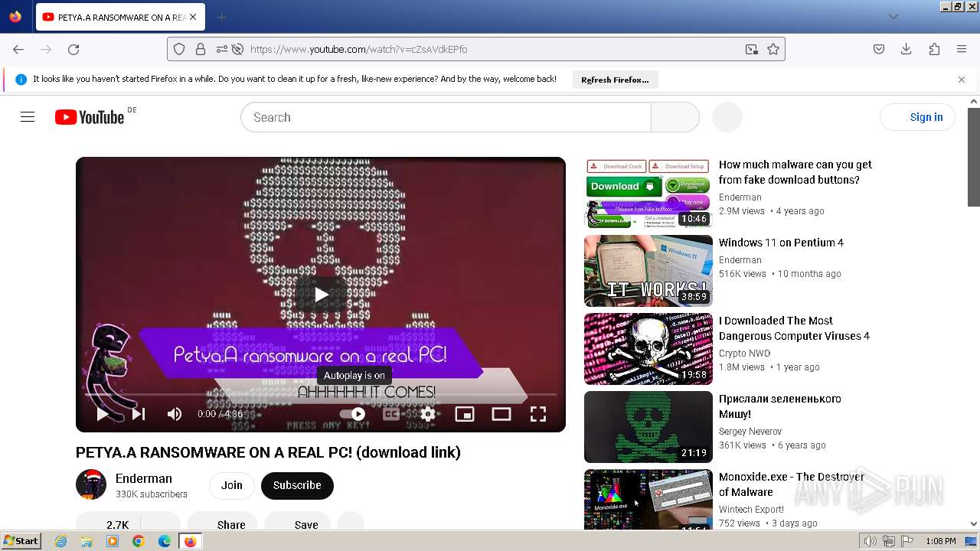This screenshot has height=551, width=980.
Task: Launch Microsoft Edge from taskbar
Action: [x=165, y=541]
